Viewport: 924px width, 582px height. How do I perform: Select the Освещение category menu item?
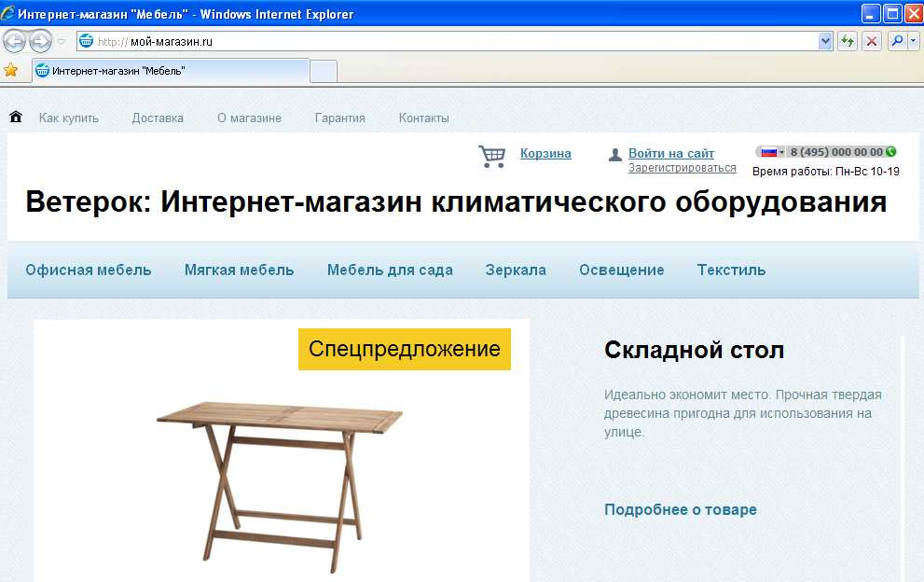click(x=621, y=270)
